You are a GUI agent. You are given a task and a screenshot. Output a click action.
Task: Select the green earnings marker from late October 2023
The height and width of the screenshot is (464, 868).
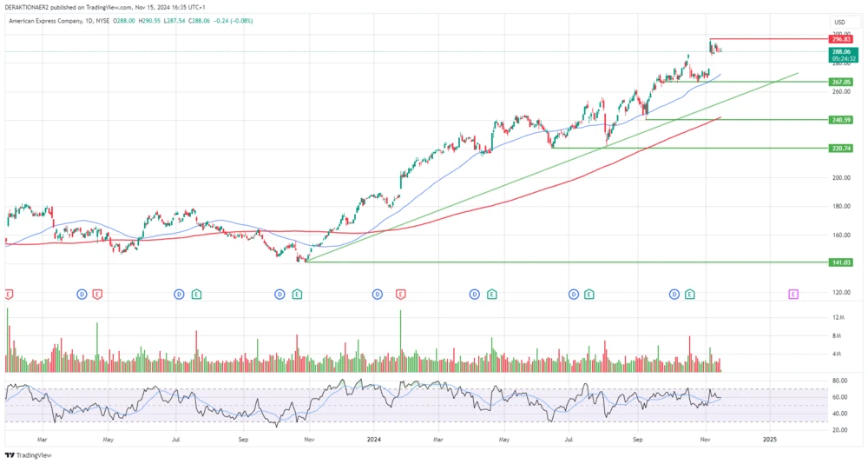pyautogui.click(x=297, y=295)
